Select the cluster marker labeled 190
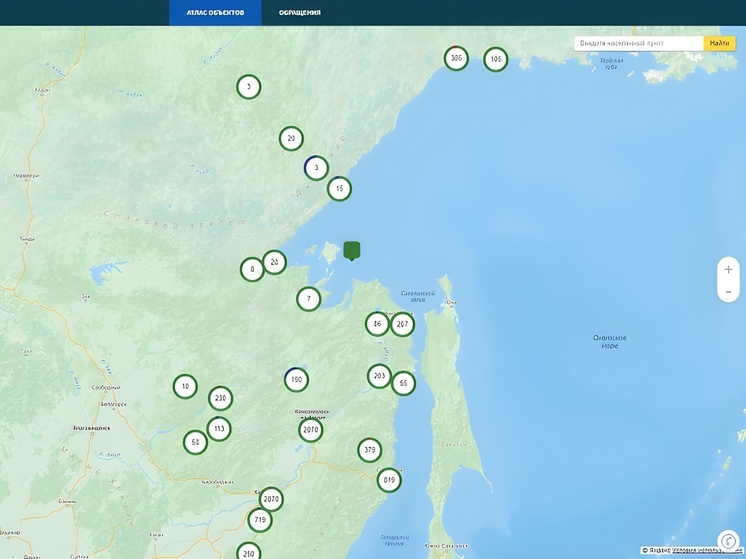The image size is (746, 559). [296, 380]
